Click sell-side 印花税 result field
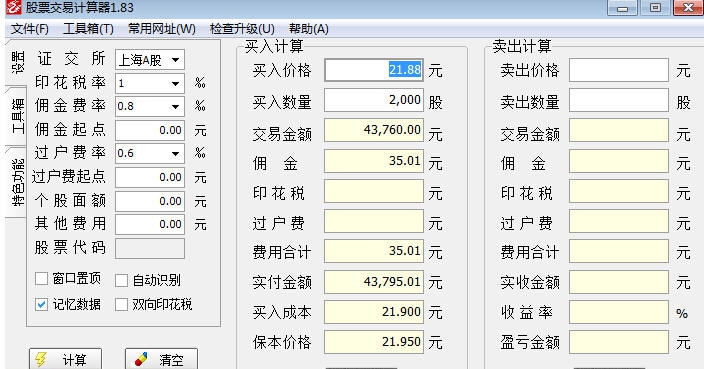The width and height of the screenshot is (704, 369). (619, 191)
